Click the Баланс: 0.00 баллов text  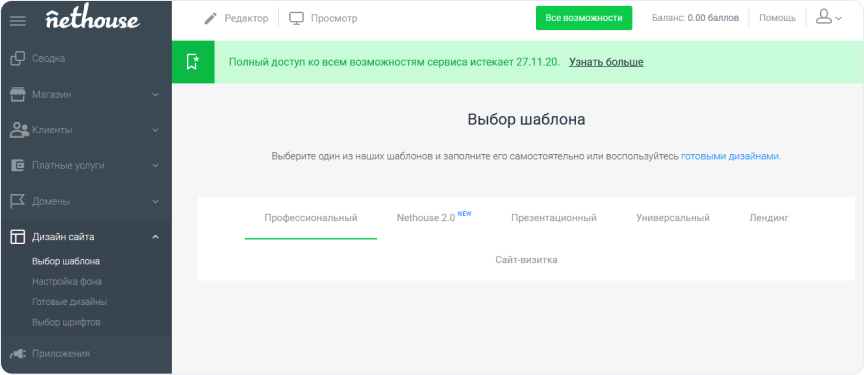point(695,18)
